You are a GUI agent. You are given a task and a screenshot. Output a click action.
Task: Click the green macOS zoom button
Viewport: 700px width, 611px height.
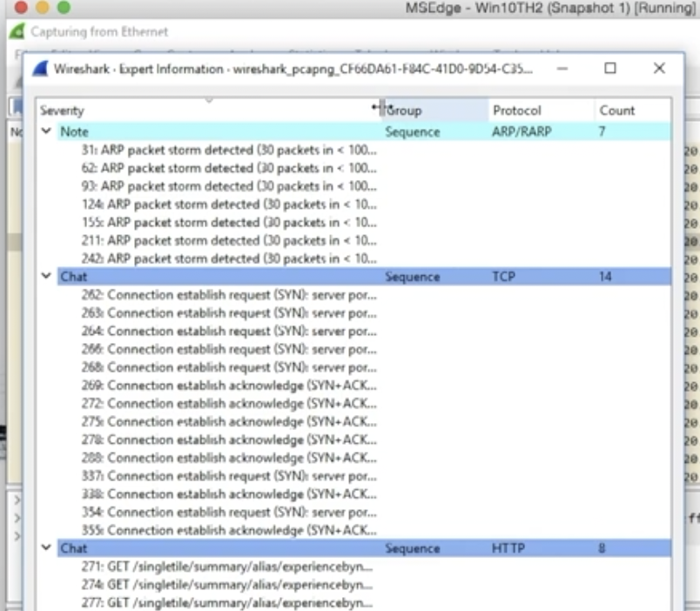coord(64,7)
